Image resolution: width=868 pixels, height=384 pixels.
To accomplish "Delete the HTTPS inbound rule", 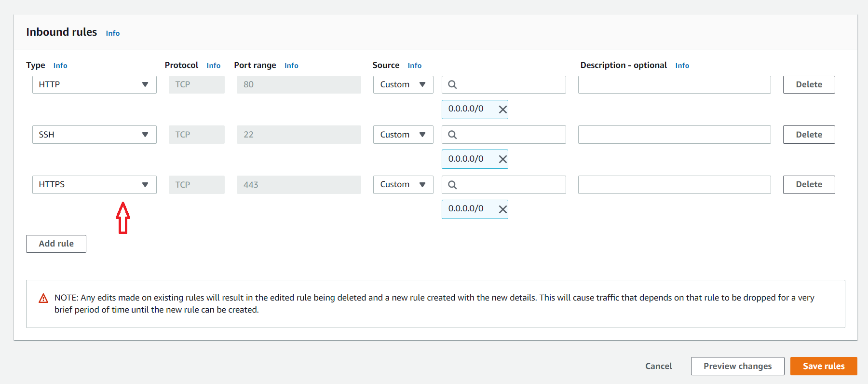I will coord(809,185).
